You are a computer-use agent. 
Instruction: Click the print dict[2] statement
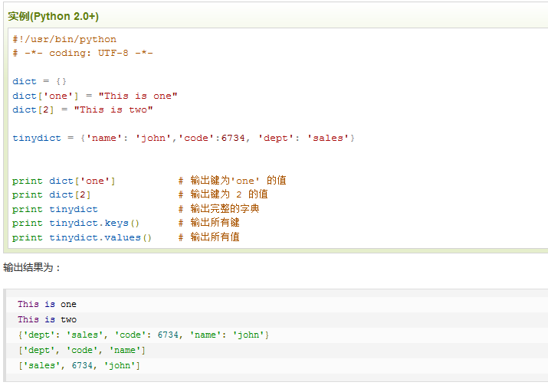tap(51, 194)
